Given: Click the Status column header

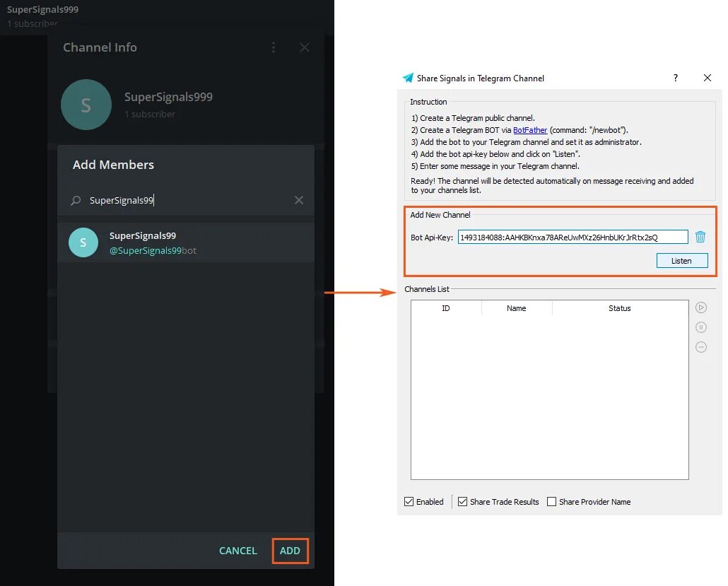Looking at the screenshot, I should coord(620,308).
